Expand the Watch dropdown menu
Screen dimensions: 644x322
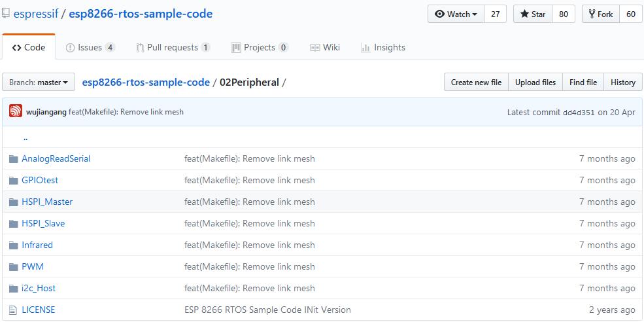click(456, 14)
